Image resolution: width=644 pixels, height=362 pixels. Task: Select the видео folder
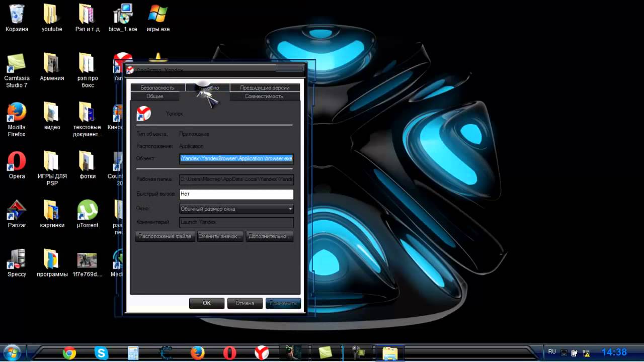coord(52,117)
